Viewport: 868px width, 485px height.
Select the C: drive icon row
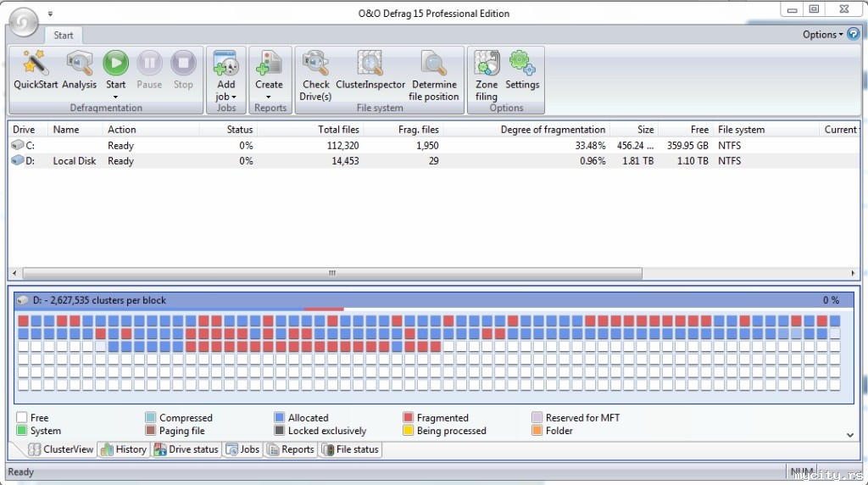tap(18, 145)
